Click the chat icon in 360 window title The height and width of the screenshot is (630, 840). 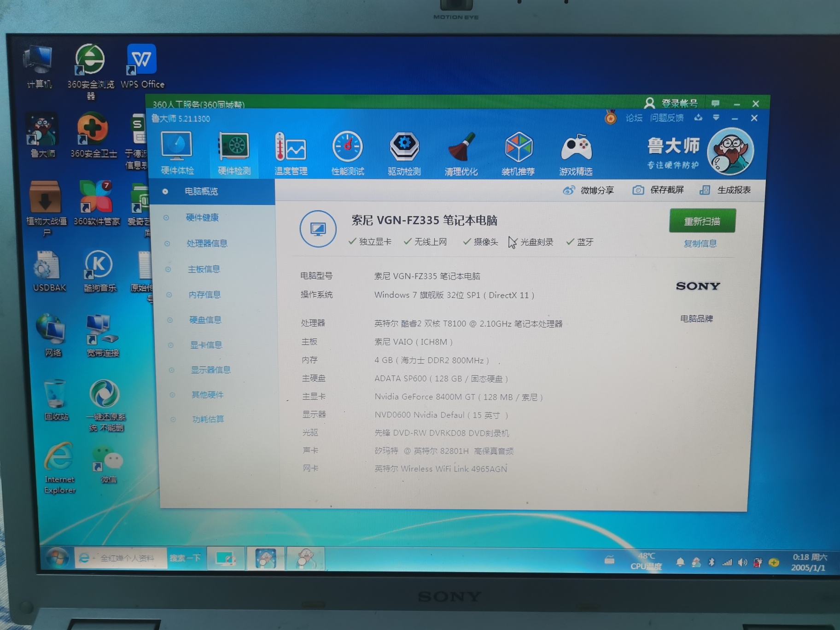(x=715, y=103)
